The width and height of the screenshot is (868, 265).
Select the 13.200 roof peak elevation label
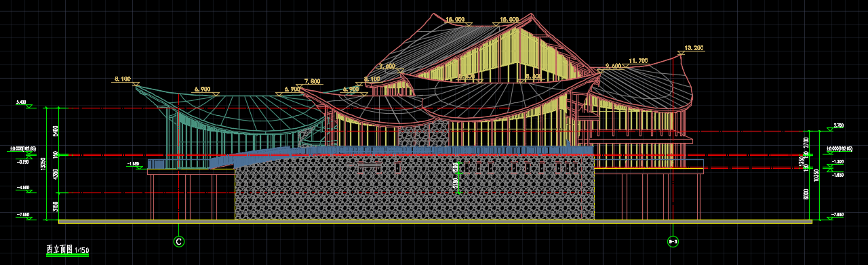coord(694,48)
